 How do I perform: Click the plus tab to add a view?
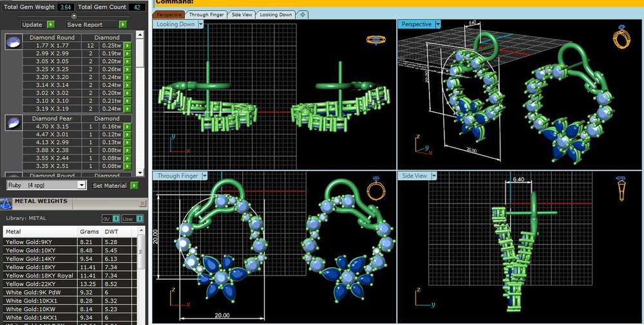click(x=302, y=14)
